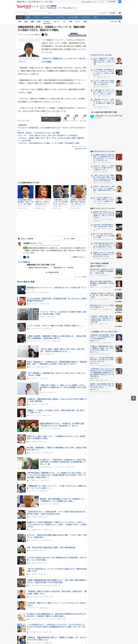138x644 pixels.
Task: Open the IT category
Action: tap(64, 21)
